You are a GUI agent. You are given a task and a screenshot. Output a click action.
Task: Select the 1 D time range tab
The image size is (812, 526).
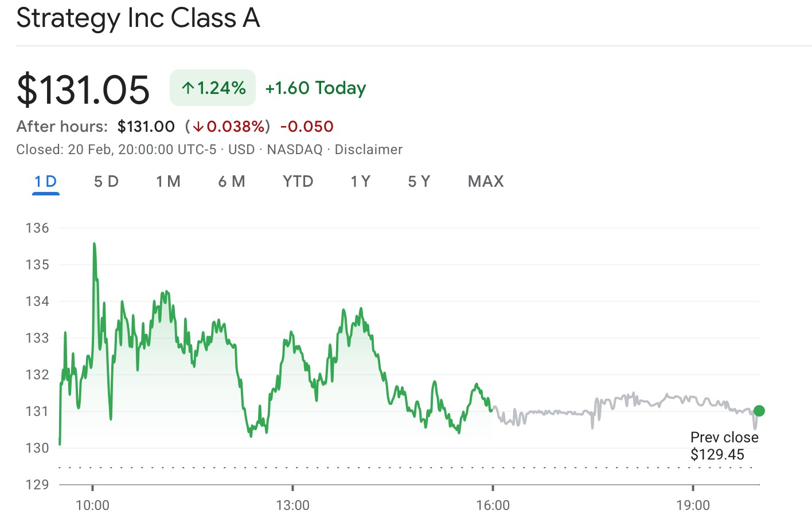pos(45,182)
